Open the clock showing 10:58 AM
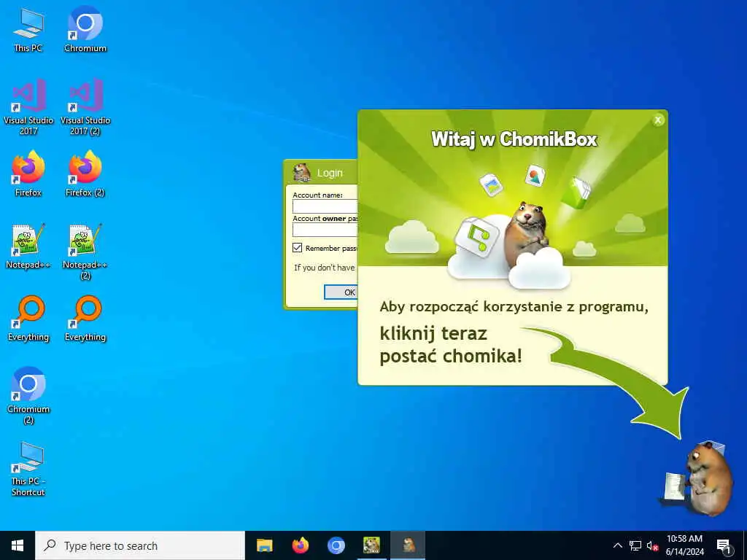Screen dimensions: 747x560 [684, 545]
